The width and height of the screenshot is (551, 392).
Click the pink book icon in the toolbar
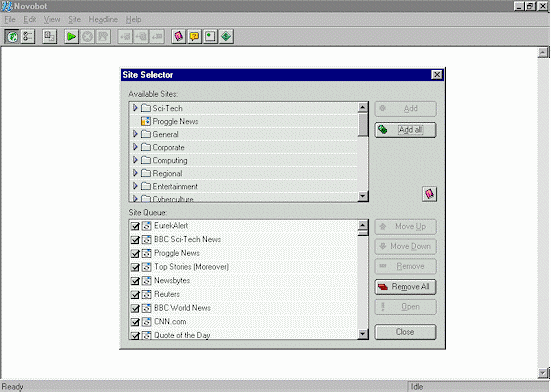(x=179, y=36)
